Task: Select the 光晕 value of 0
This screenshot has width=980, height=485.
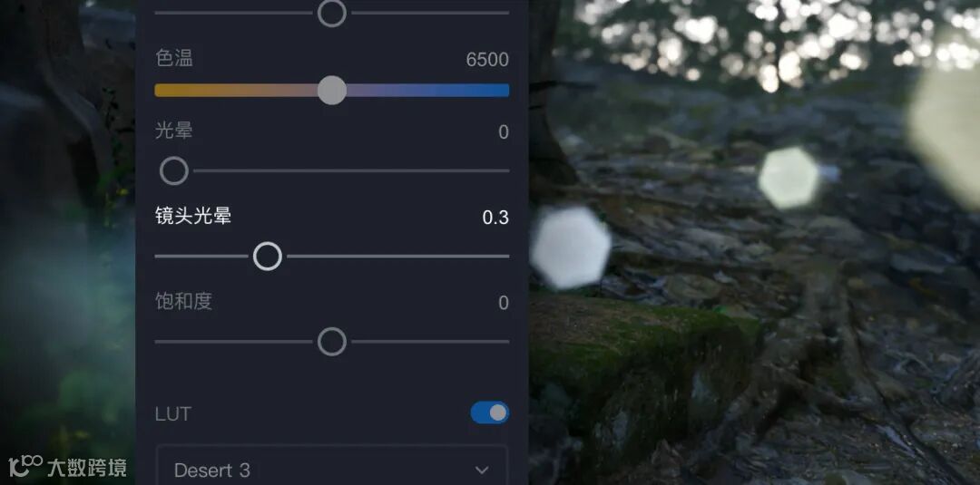Action: (504, 132)
